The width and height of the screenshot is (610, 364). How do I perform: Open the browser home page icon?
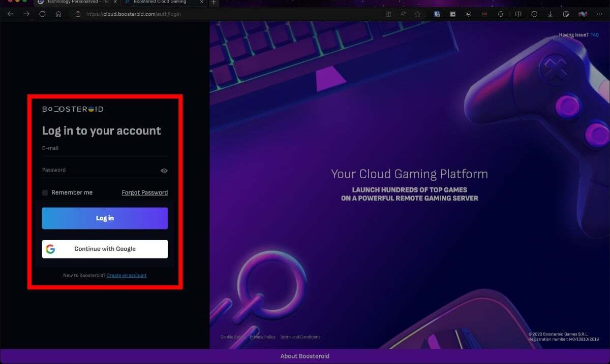tap(58, 14)
